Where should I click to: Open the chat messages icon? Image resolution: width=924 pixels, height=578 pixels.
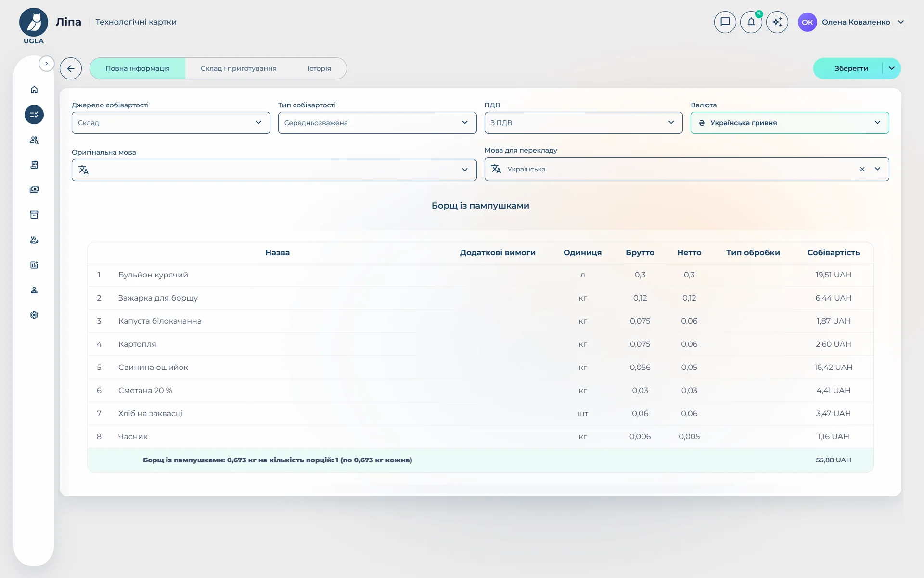[x=725, y=22]
